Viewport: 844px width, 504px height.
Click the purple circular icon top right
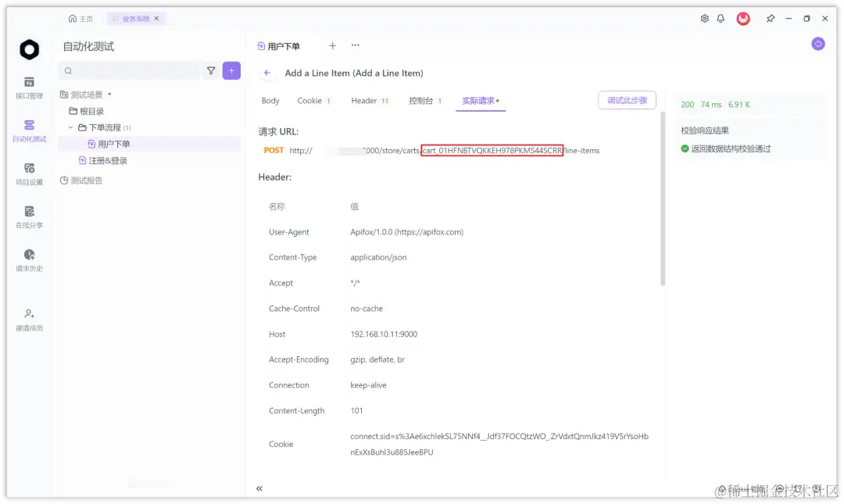[x=818, y=45]
